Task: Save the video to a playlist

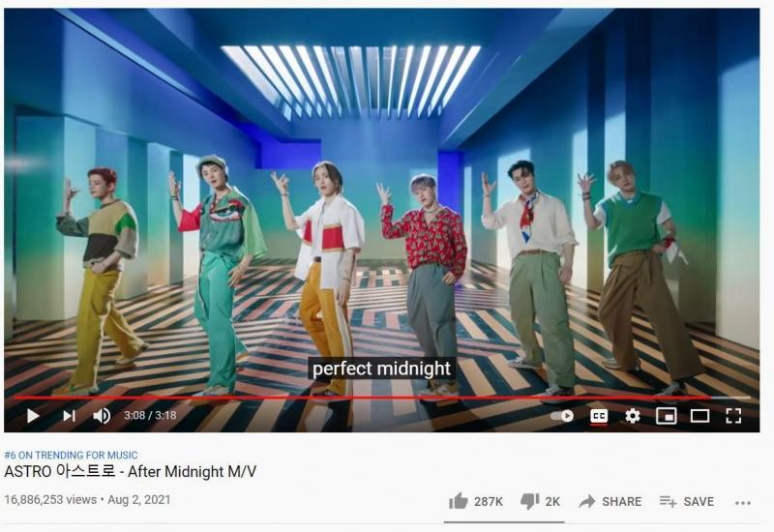Action: click(x=687, y=501)
